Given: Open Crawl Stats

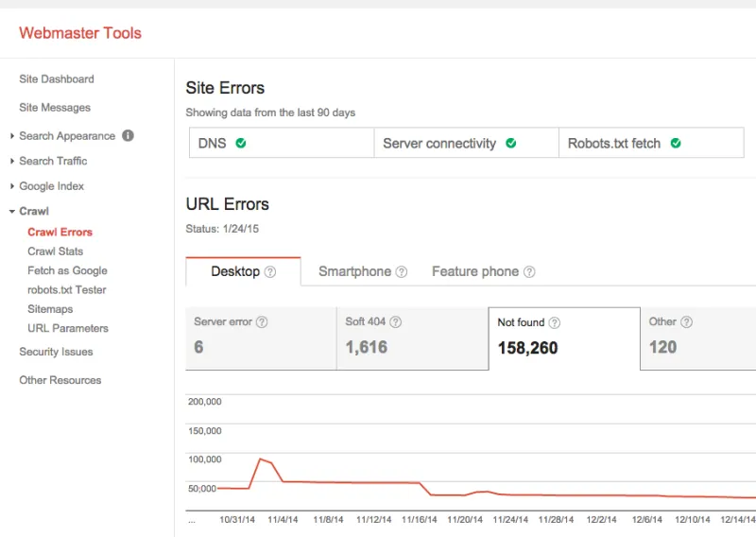Looking at the screenshot, I should [55, 251].
